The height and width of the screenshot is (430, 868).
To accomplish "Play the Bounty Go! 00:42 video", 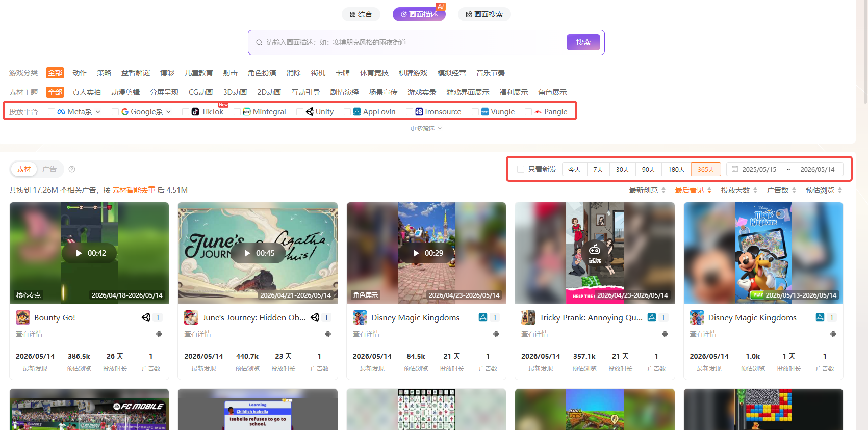I will pyautogui.click(x=89, y=253).
